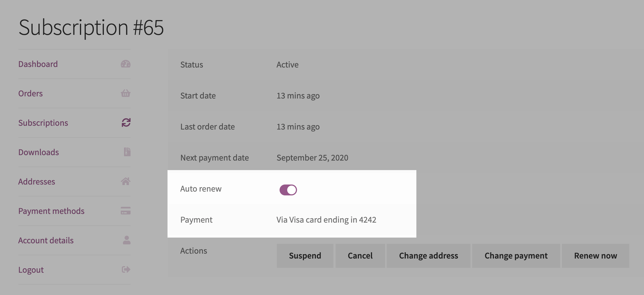Click the Payment methods credit card icon
This screenshot has width=644, height=295.
125,211
